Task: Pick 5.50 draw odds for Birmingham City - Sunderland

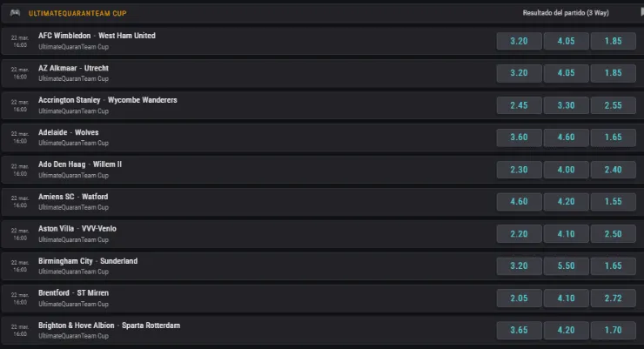Action: coord(566,266)
